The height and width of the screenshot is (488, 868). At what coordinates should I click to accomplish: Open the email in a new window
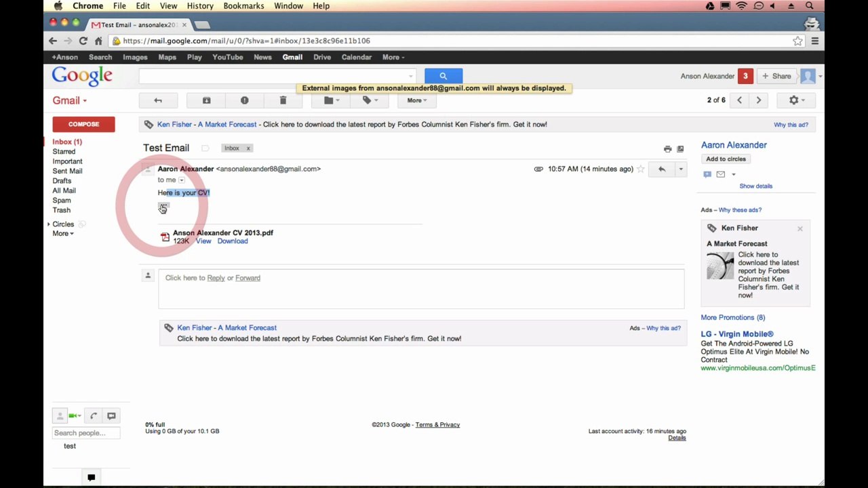tap(680, 149)
